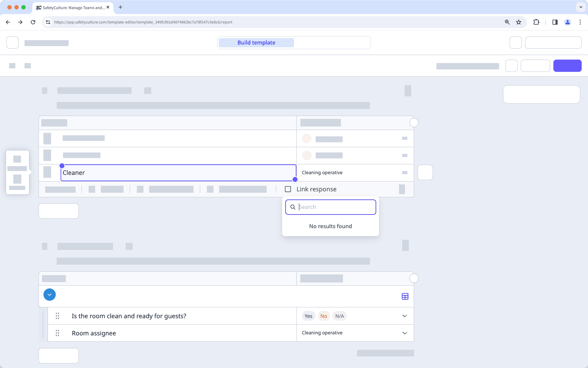
Task: Click the magnifier icon in the search dropdown
Action: (x=293, y=207)
